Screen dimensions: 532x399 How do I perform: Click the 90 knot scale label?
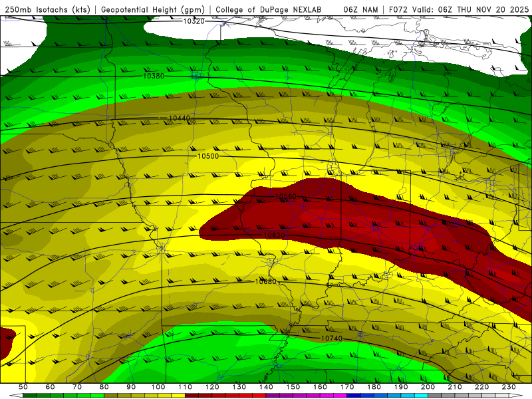click(x=131, y=387)
